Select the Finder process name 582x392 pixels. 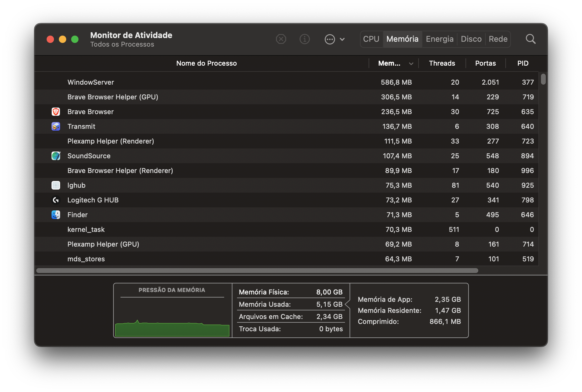(x=78, y=215)
